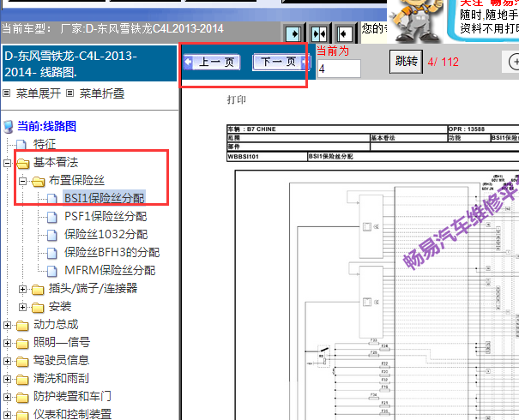Collapse the 基本看法 folder

(x=7, y=163)
